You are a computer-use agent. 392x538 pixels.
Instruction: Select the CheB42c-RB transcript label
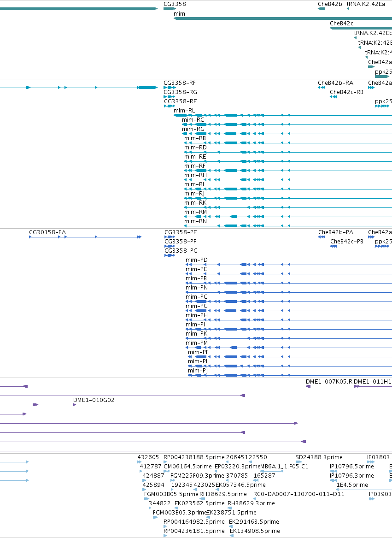pos(347,92)
